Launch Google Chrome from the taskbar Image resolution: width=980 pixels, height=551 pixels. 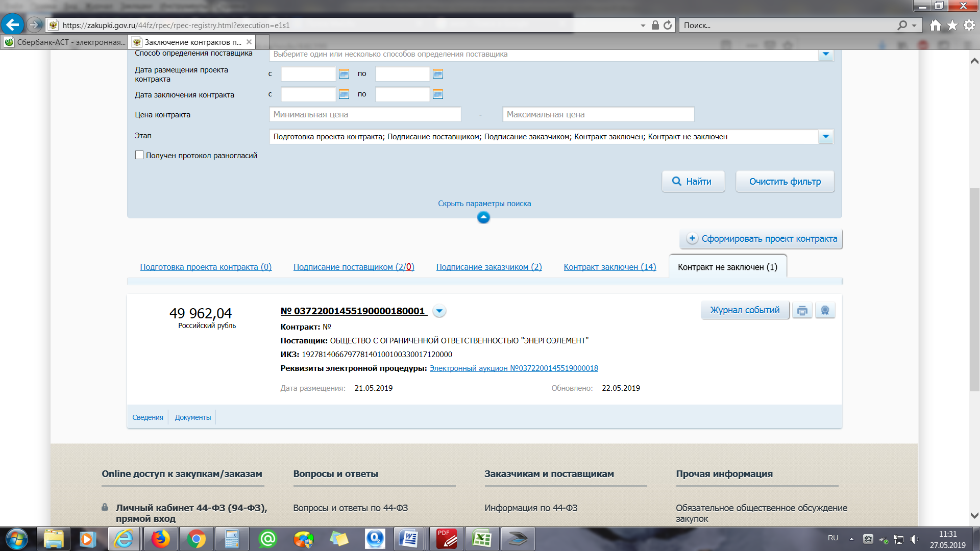pos(197,539)
